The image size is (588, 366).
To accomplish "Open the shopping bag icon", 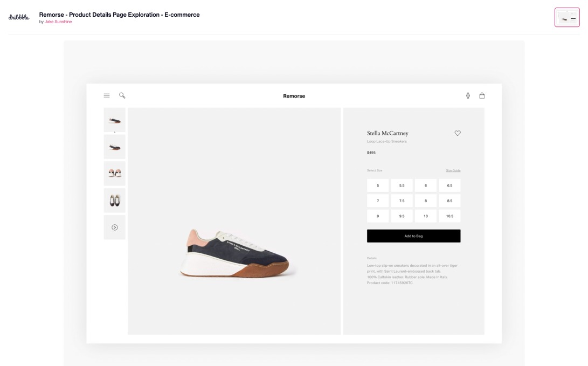I will coord(482,95).
